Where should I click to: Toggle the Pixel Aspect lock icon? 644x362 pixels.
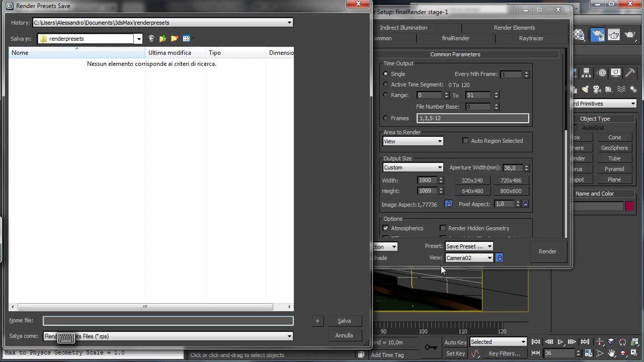pyautogui.click(x=525, y=204)
